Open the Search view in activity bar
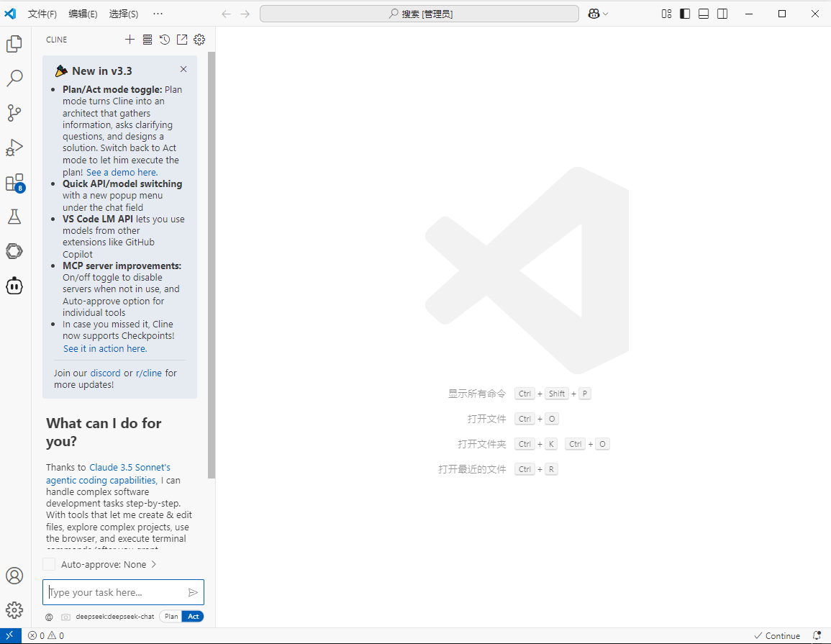 14,78
